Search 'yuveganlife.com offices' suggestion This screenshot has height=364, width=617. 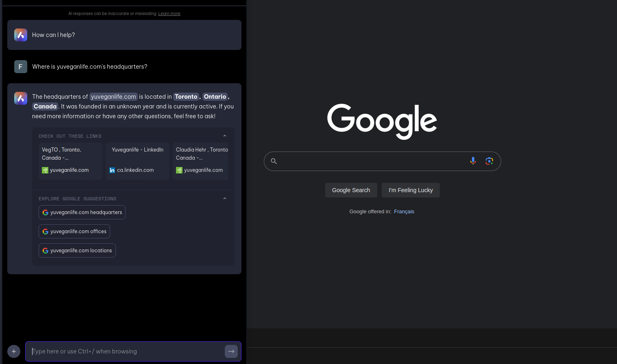pos(74,232)
